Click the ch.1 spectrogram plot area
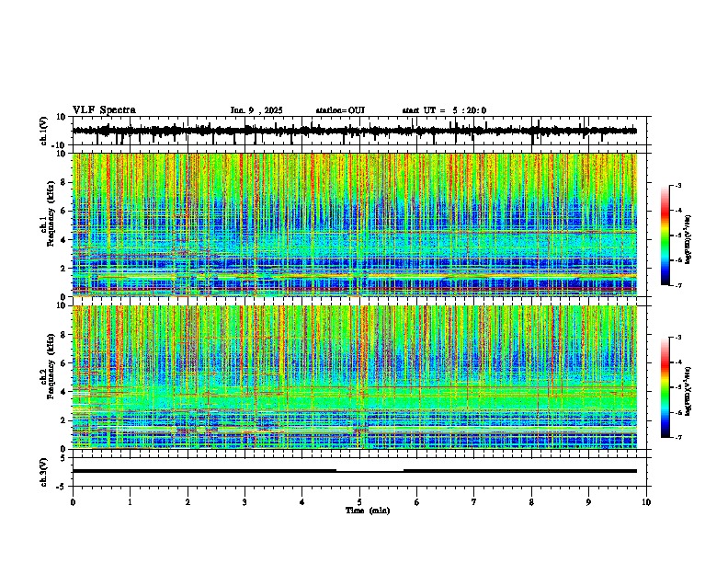The image size is (728, 563). pyautogui.click(x=355, y=224)
